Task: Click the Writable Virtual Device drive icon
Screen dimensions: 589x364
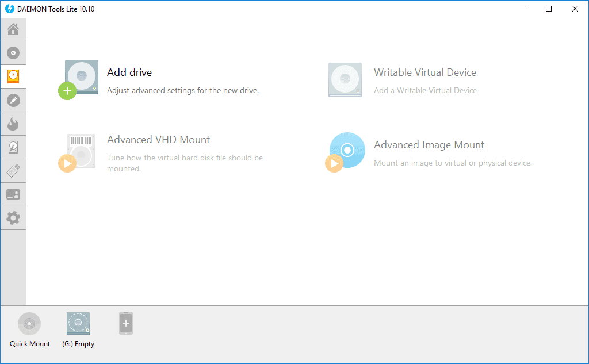Action: [x=345, y=79]
